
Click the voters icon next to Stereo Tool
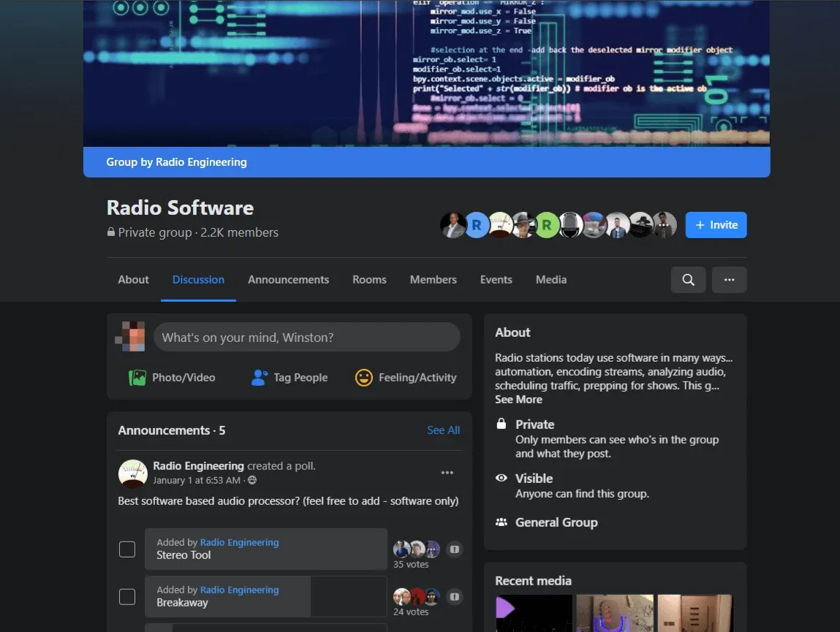point(454,549)
